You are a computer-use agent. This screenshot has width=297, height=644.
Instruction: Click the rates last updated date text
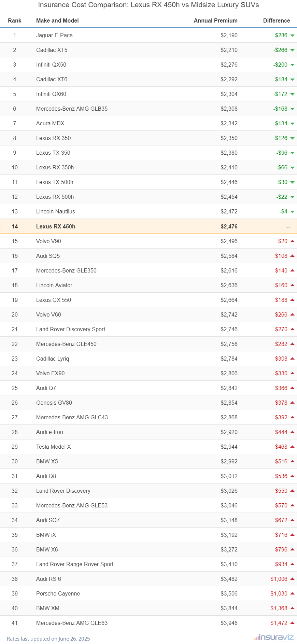click(48, 639)
